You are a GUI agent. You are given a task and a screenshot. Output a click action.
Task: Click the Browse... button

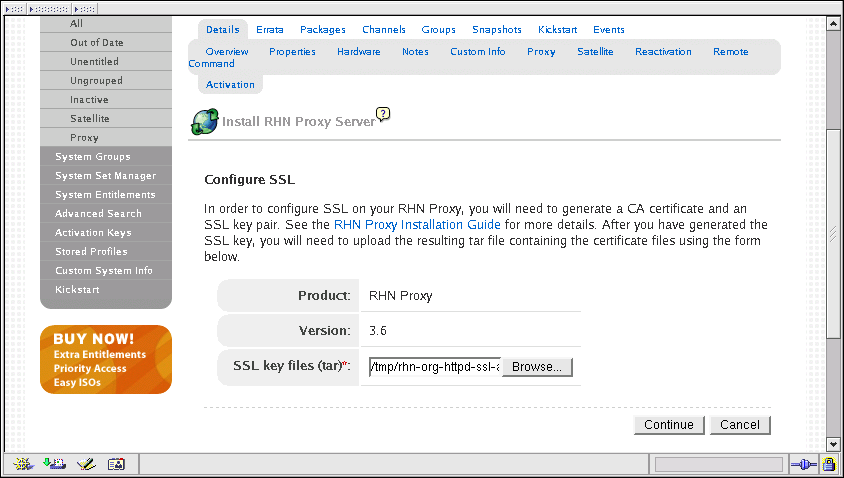[537, 367]
